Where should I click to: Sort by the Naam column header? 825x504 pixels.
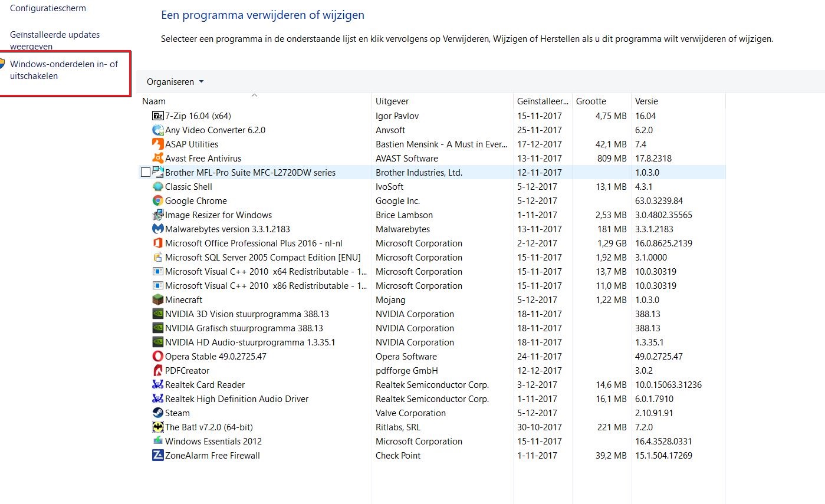[x=254, y=101]
